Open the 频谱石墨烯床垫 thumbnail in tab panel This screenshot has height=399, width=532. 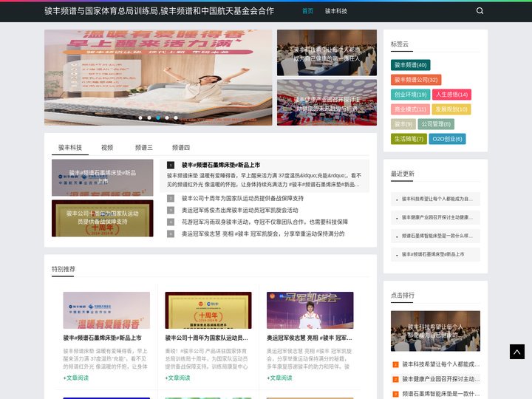pos(103,178)
